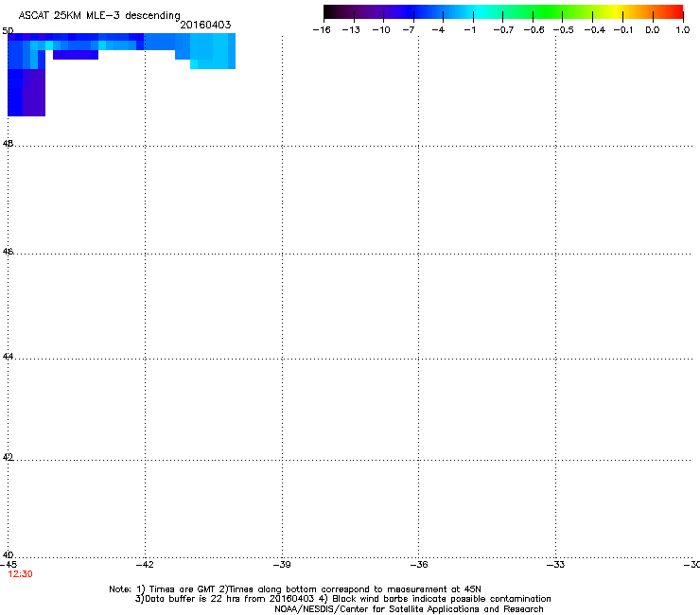Click the note line 'Times are GMT'
This screenshot has width=700, height=615.
click(x=183, y=589)
